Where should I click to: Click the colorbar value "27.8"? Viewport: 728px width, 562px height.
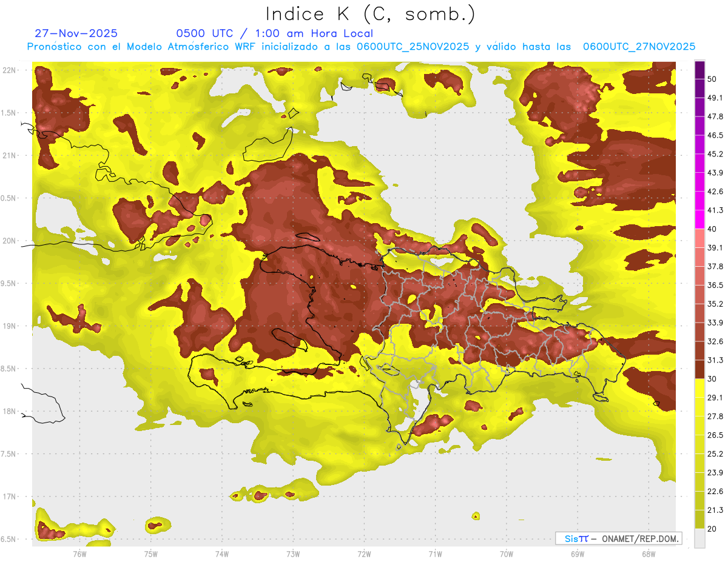pos(715,416)
